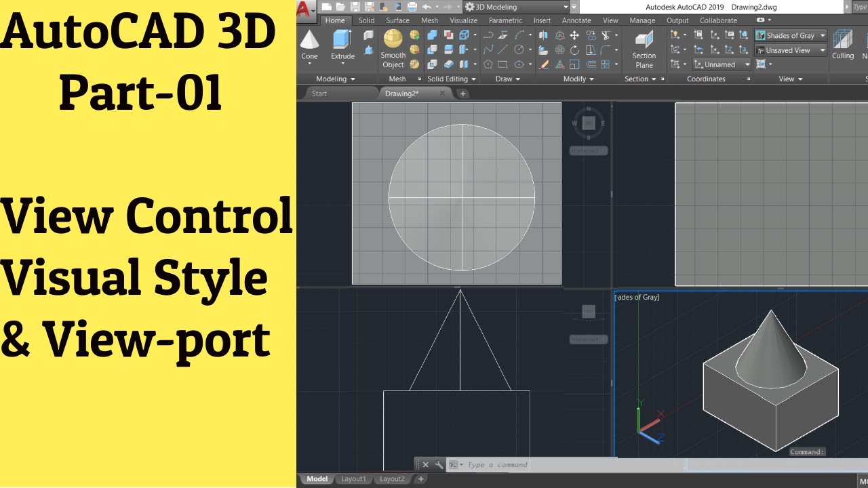Switch to the Insert ribbon tab
The height and width of the screenshot is (488, 868).
coord(542,20)
